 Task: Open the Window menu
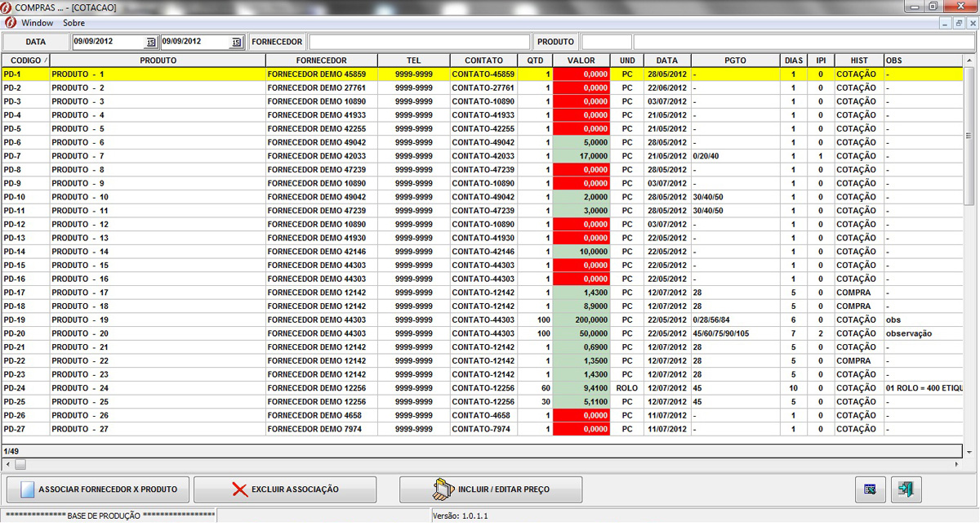[38, 23]
